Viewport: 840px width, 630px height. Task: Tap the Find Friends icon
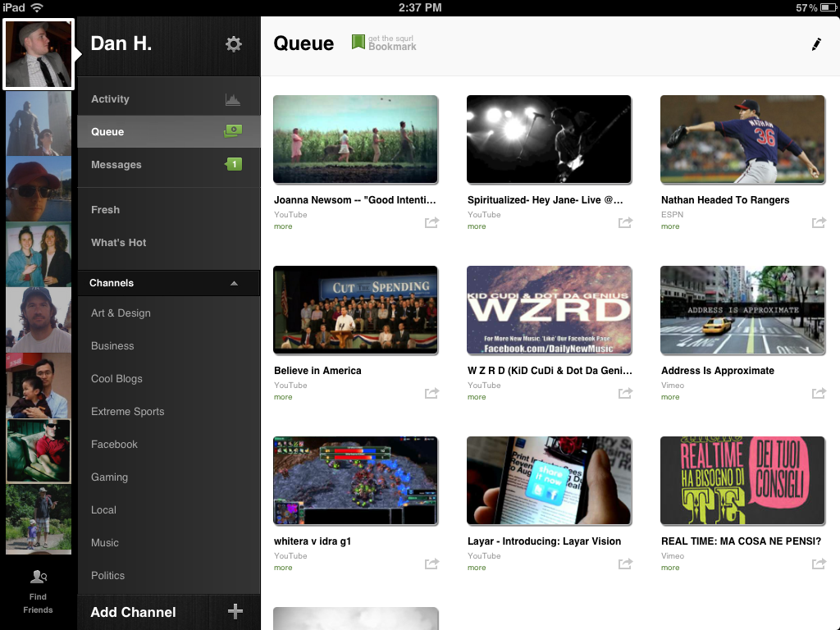pos(38,577)
